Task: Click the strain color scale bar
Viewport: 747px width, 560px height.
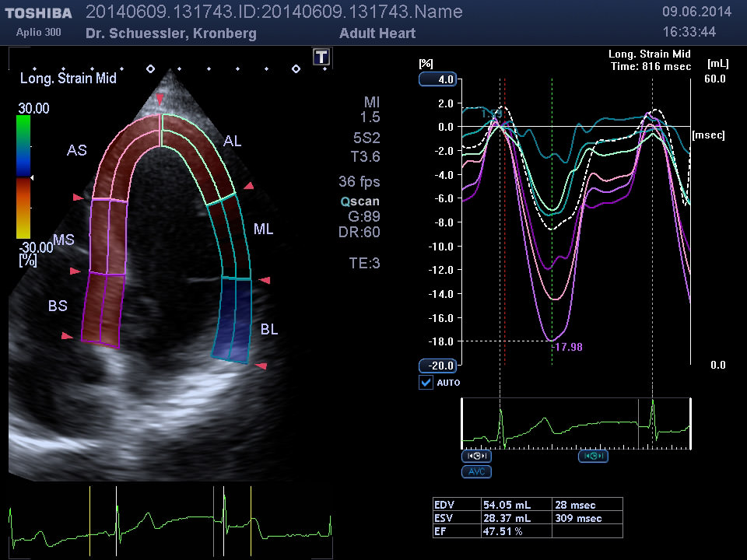Action: click(x=23, y=177)
